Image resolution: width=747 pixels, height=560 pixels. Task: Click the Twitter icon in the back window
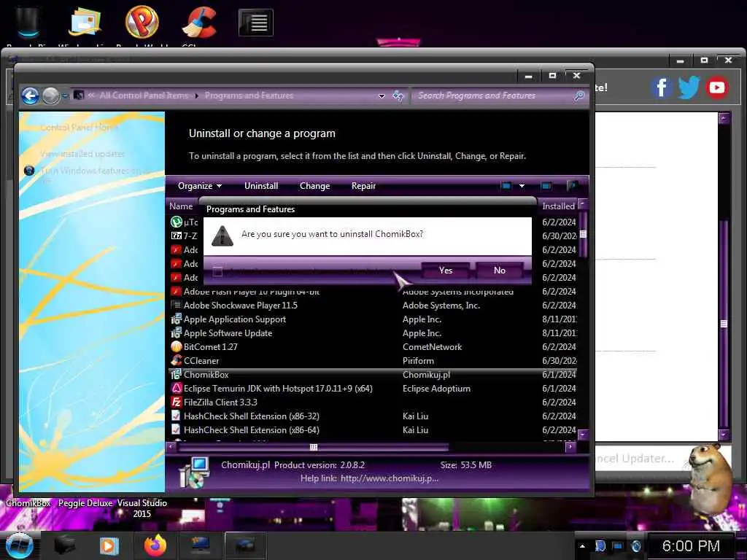689,87
